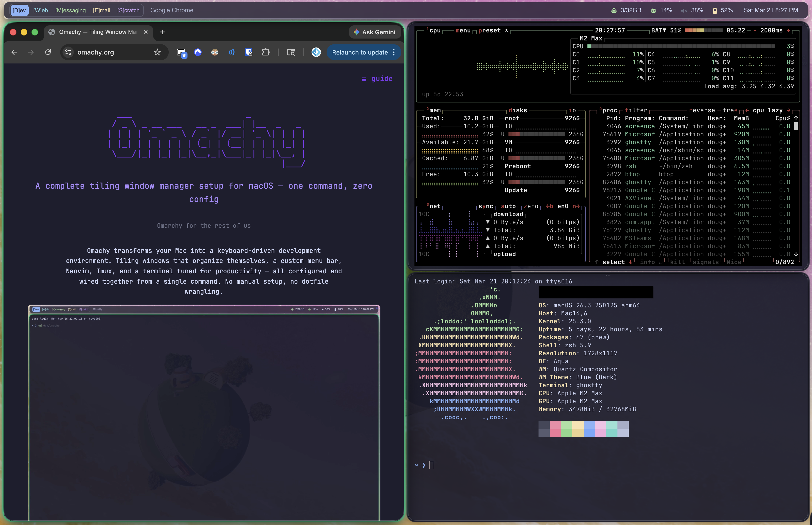Toggle btop proc tree view

[730, 110]
